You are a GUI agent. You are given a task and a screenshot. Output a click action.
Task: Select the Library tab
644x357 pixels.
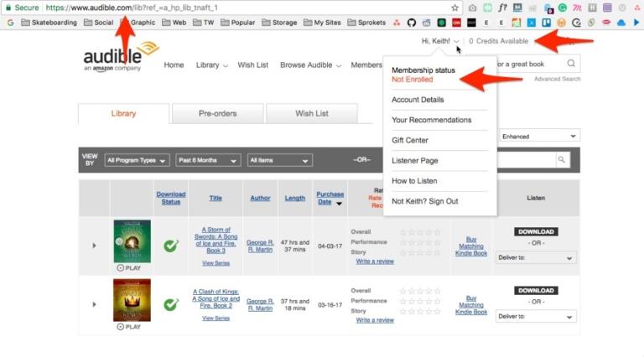pos(123,113)
